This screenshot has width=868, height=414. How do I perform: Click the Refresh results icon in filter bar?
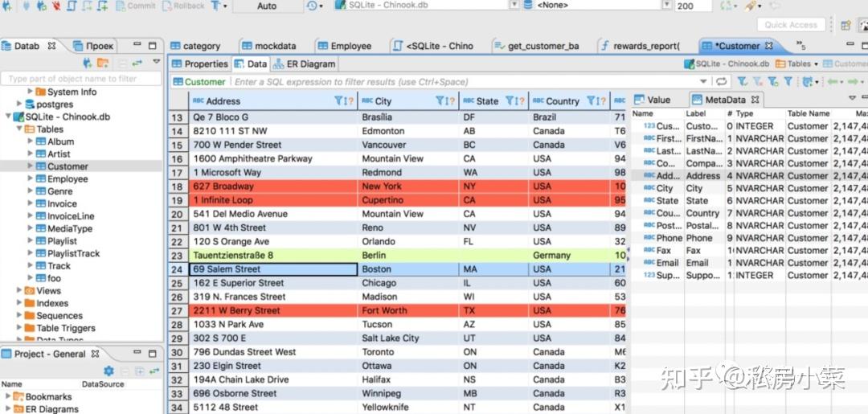tap(721, 81)
